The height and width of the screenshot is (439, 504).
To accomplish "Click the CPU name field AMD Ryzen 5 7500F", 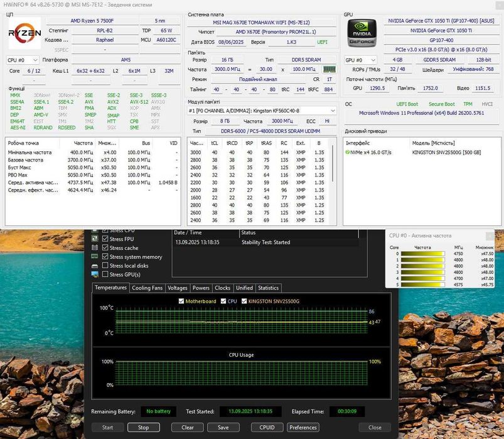I will click(92, 21).
